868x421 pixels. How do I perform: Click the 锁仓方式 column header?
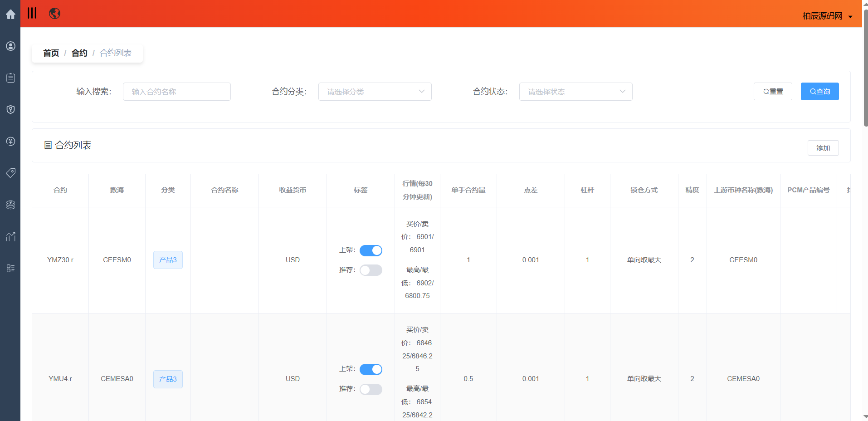(x=644, y=190)
